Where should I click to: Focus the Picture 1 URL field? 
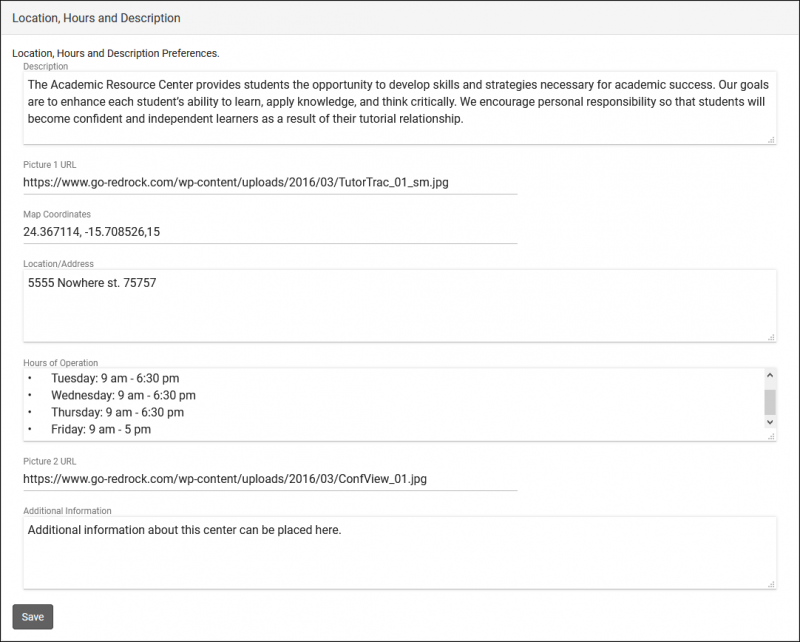pyautogui.click(x=270, y=183)
